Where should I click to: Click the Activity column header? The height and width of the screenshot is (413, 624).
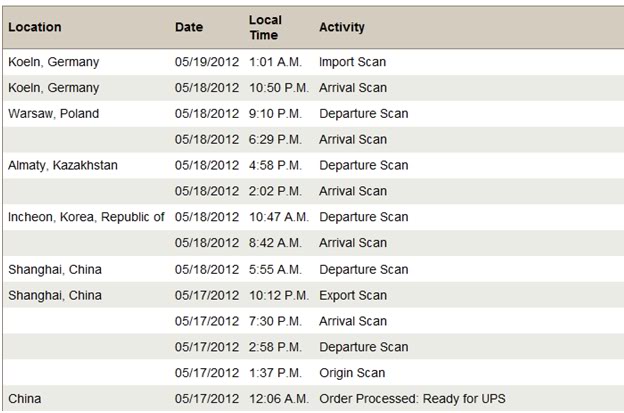[341, 27]
